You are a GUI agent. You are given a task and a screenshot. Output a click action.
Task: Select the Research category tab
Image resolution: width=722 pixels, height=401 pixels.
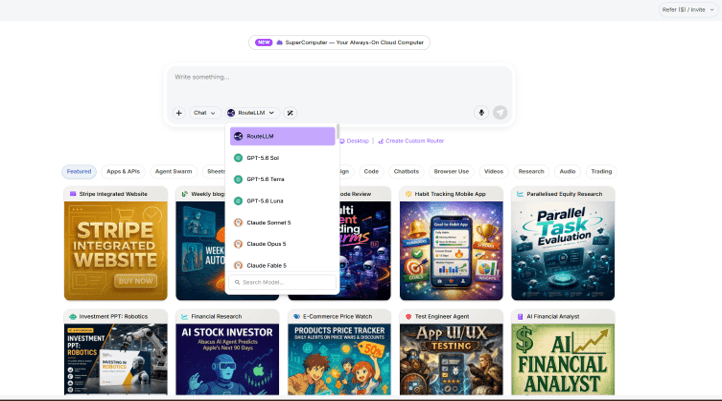tap(531, 171)
